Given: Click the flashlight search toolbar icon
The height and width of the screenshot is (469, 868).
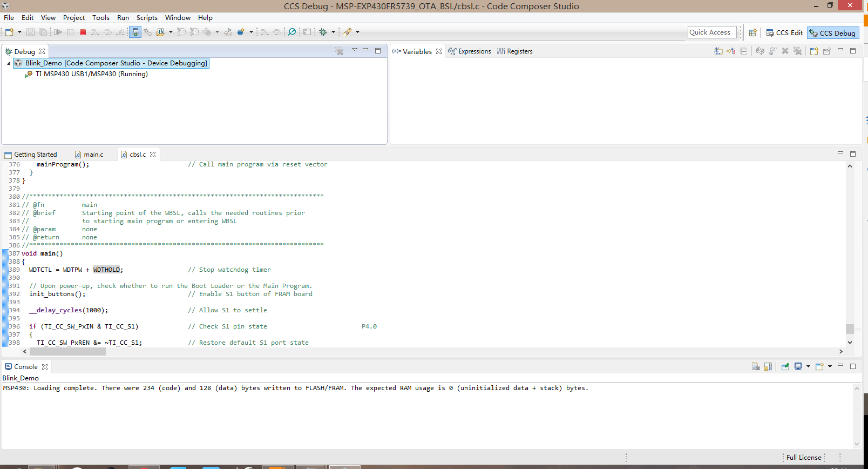Looking at the screenshot, I should tap(348, 32).
